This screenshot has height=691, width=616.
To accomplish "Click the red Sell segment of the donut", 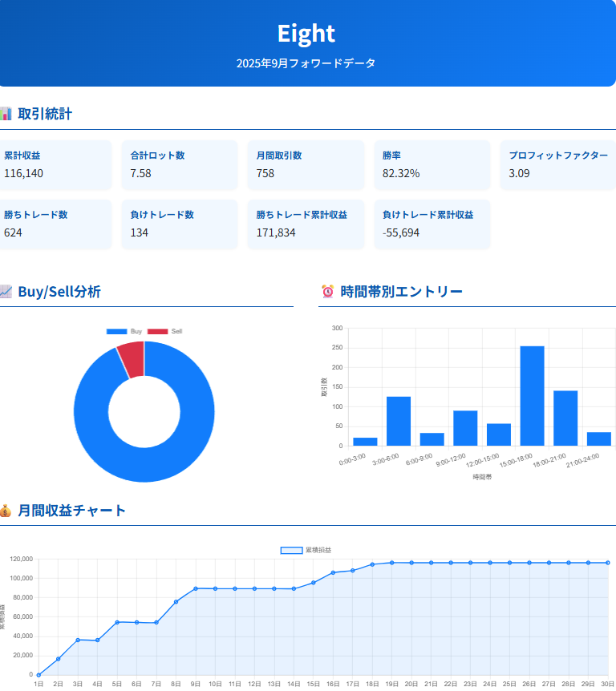I will coord(132,356).
